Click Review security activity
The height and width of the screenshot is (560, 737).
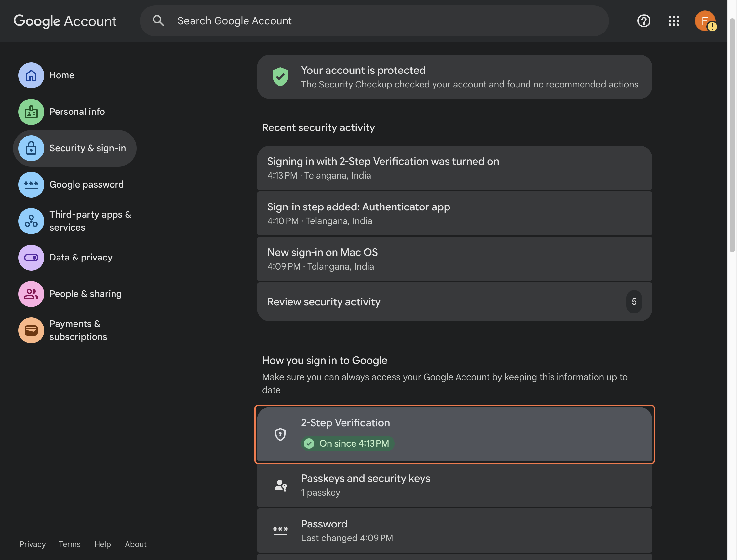click(454, 302)
